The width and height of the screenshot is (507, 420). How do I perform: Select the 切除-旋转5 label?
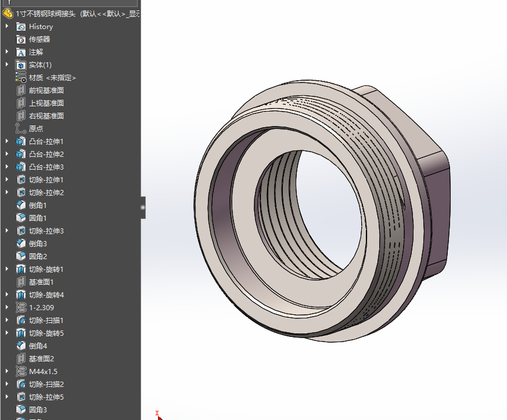[46, 333]
